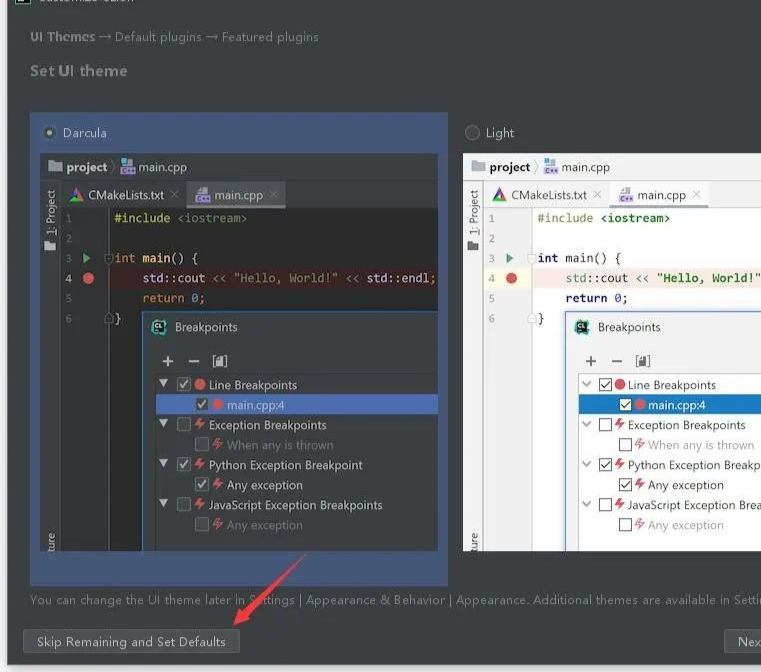
Task: Click the plus icon in Darcula Breakpoints panel
Action: [168, 361]
